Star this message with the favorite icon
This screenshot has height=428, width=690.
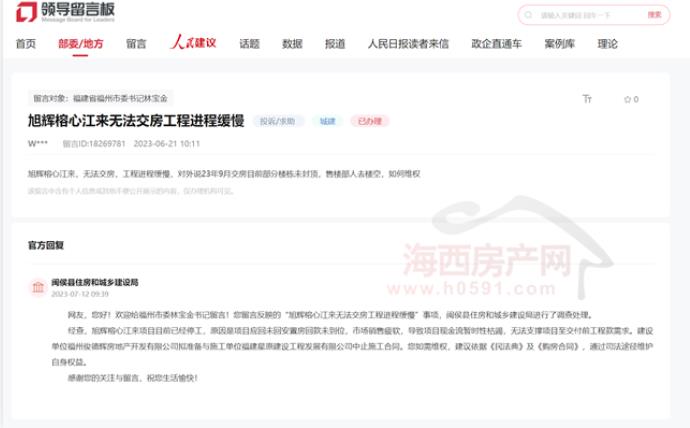click(628, 99)
